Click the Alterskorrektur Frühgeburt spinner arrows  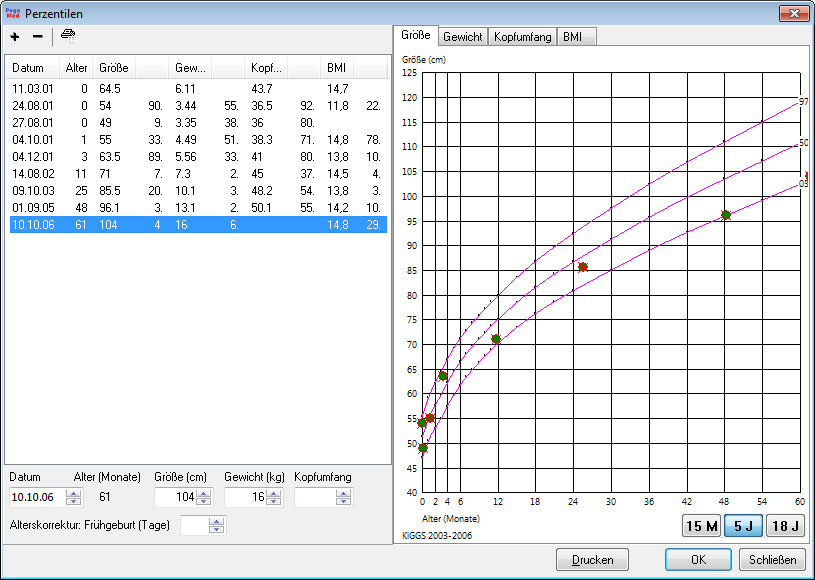tap(217, 525)
